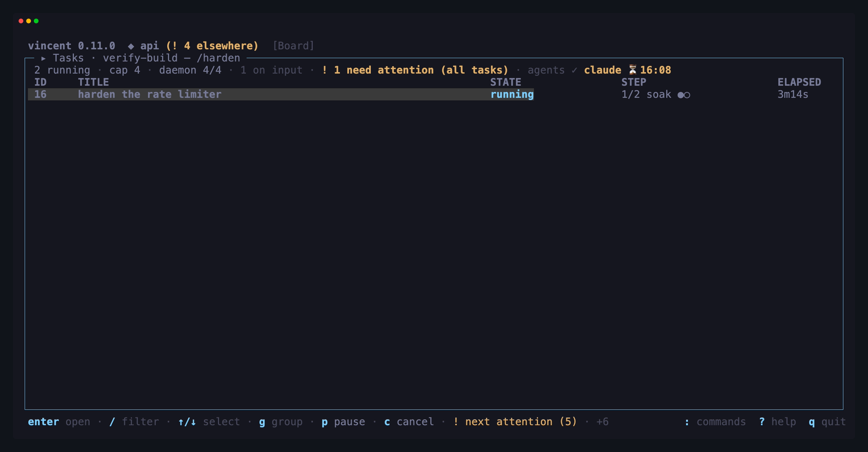Click the ELAPSED column header
Image resolution: width=868 pixels, height=452 pixels.
[799, 82]
